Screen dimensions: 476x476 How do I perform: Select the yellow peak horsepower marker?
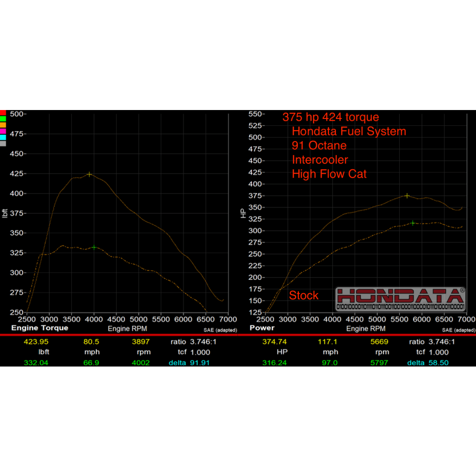pos(407,196)
